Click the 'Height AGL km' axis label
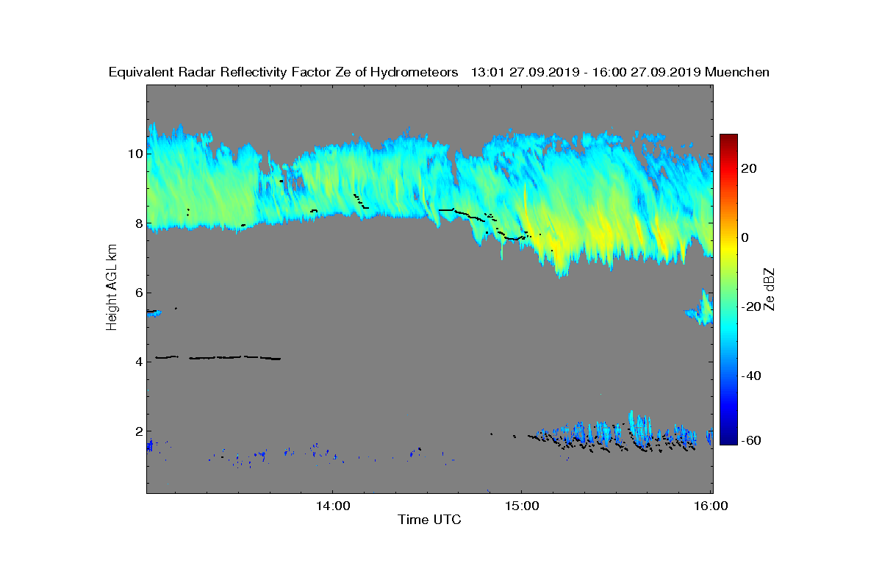 112,288
